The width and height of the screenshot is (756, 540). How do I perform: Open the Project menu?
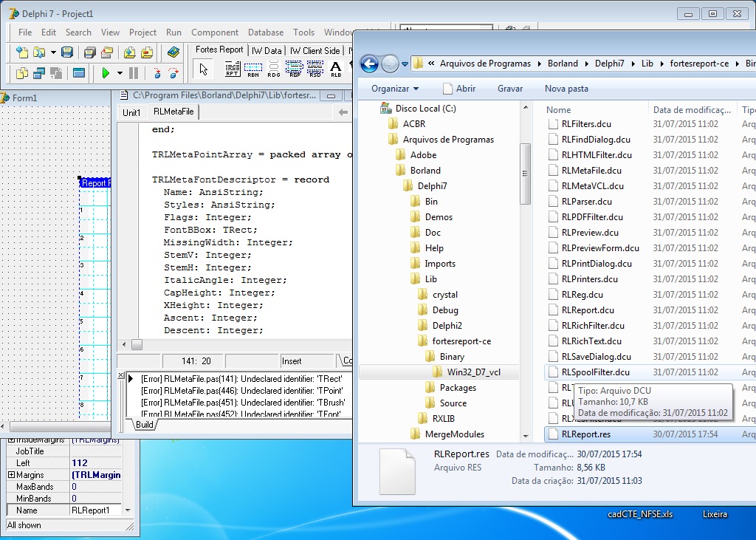[x=142, y=33]
